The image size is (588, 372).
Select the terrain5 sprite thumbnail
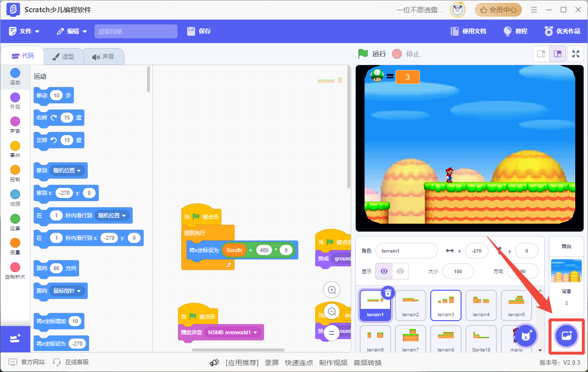516,305
